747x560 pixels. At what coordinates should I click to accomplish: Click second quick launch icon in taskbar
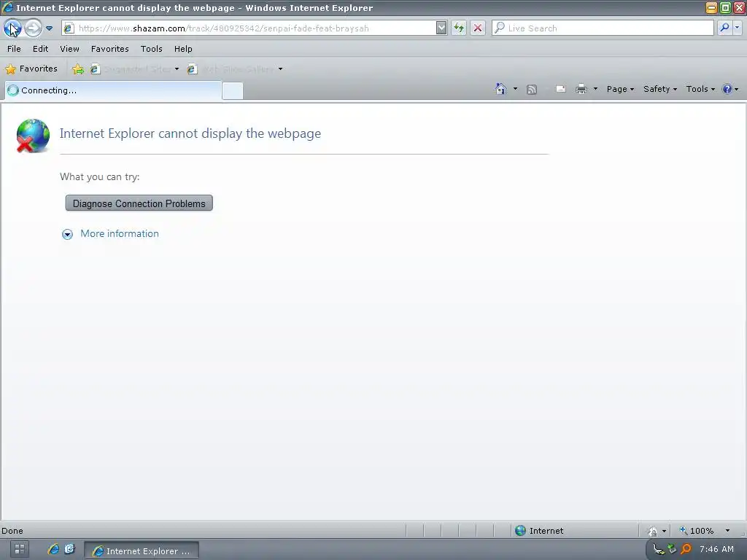[x=69, y=549]
